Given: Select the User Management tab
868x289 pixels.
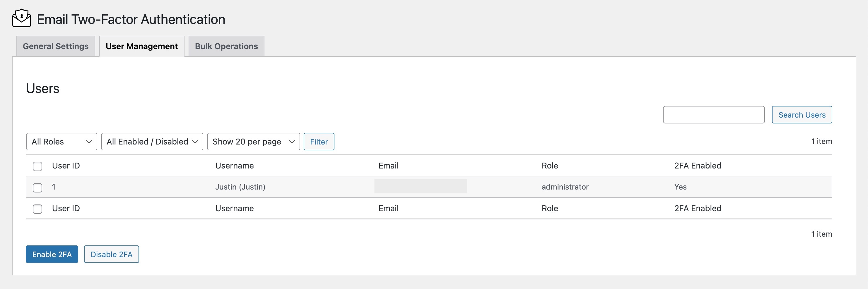Looking at the screenshot, I should [141, 47].
